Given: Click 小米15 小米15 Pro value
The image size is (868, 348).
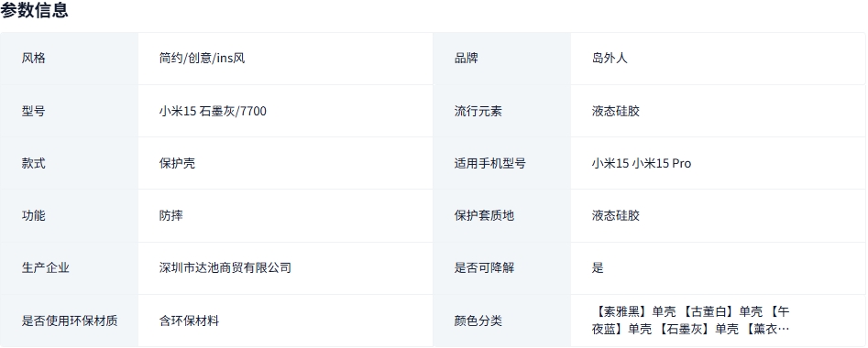Looking at the screenshot, I should pyautogui.click(x=641, y=164).
